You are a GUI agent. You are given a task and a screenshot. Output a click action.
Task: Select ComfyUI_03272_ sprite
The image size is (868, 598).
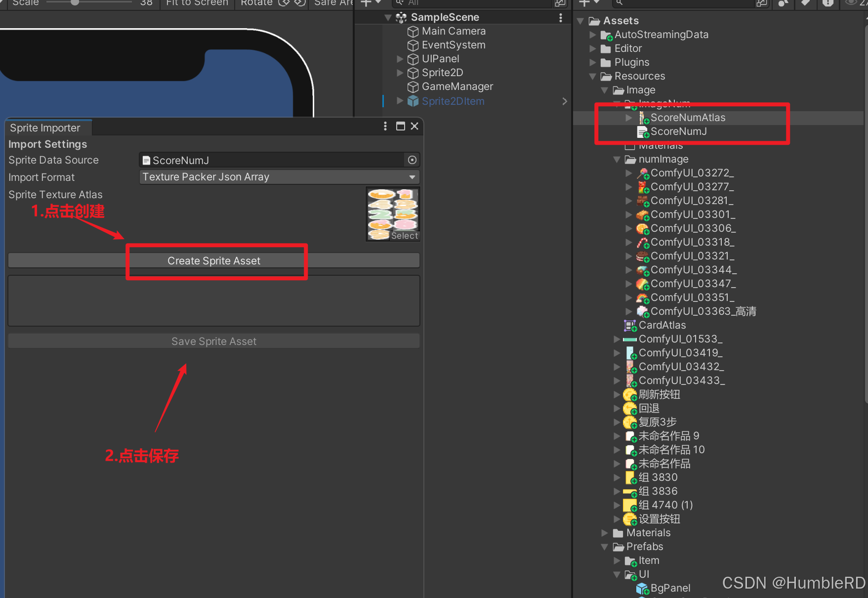point(692,173)
